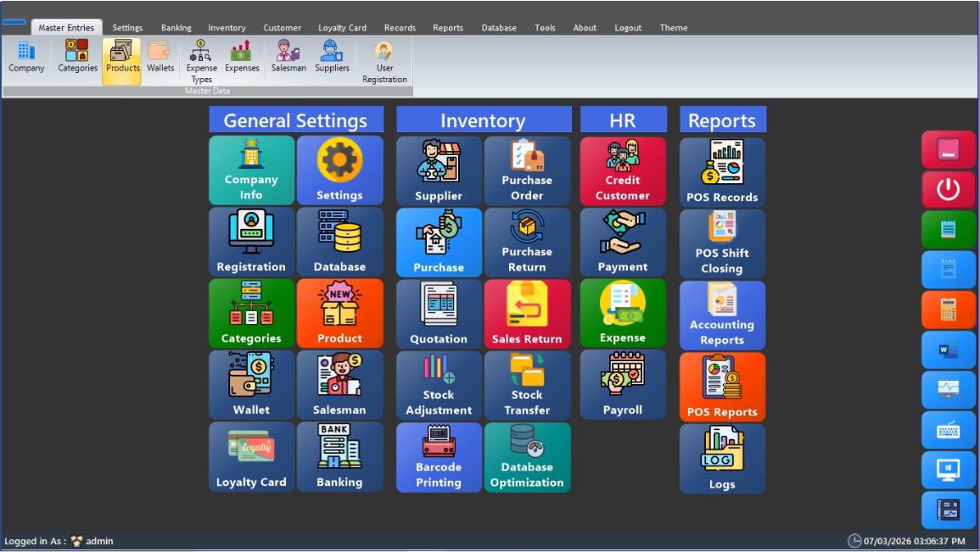
Task: Open User Registration from the toolbar
Action: coord(384,59)
